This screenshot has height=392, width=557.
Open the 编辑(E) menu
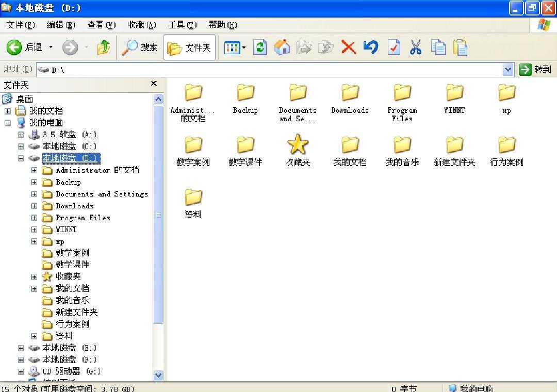coord(61,25)
